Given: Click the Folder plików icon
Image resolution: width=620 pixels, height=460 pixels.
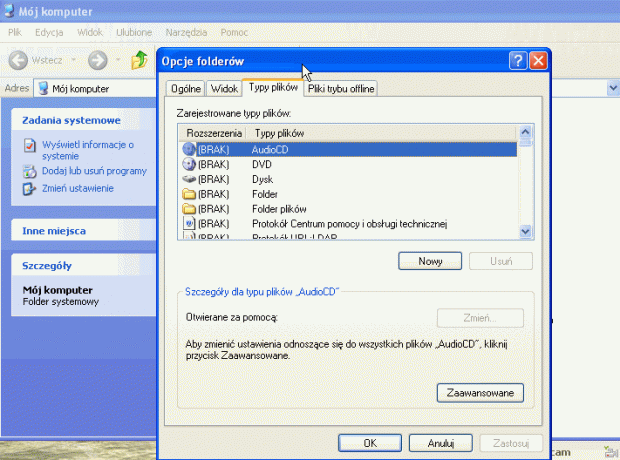Looking at the screenshot, I should pos(188,209).
